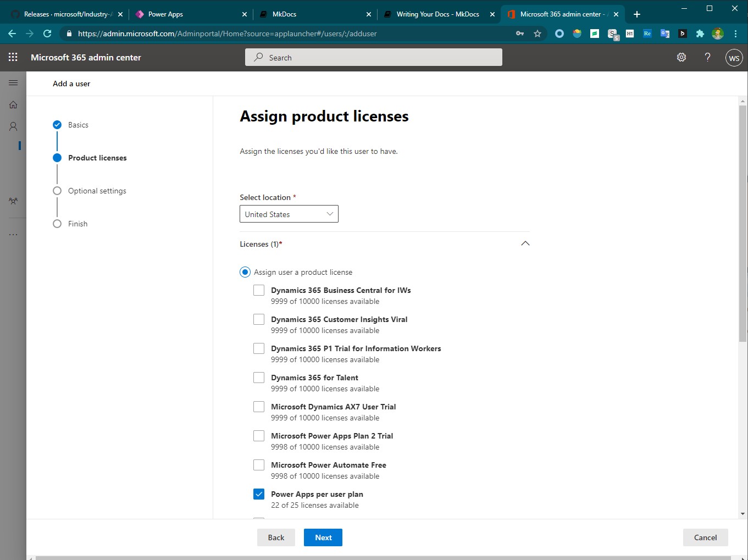The height and width of the screenshot is (560, 748).
Task: Show all navigation with ellipsis
Action: click(13, 235)
